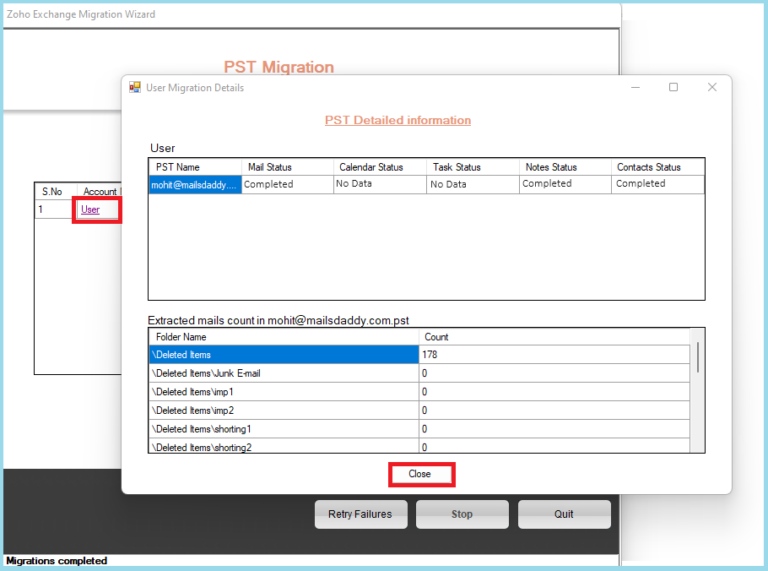
Task: Click the Migrations completed status text
Action: click(x=56, y=561)
